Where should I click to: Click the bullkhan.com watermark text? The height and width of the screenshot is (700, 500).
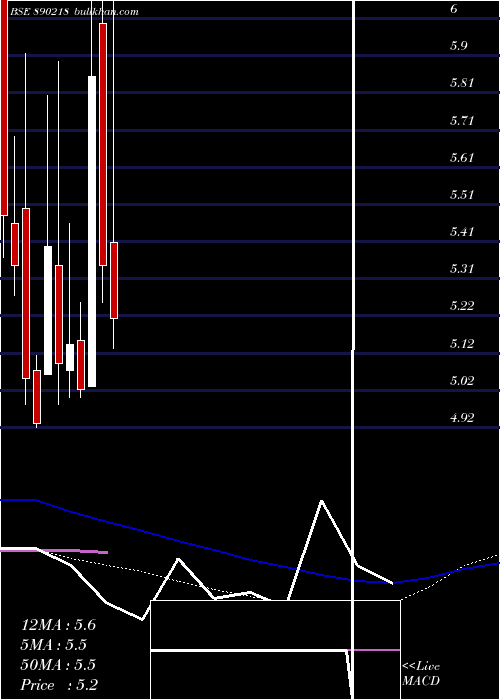(105, 12)
